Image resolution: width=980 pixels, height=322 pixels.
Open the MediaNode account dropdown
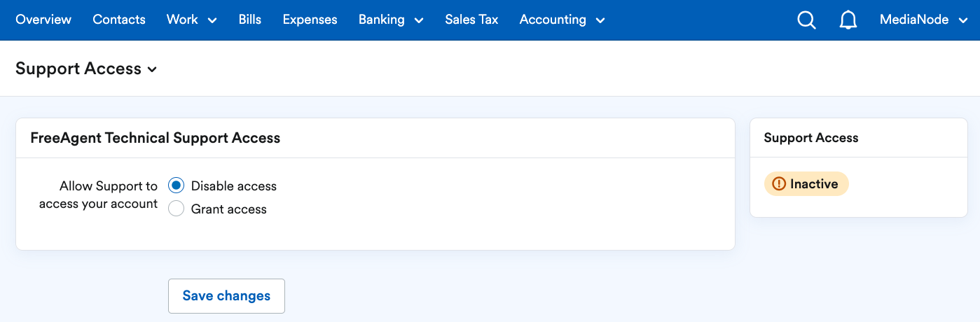point(923,20)
